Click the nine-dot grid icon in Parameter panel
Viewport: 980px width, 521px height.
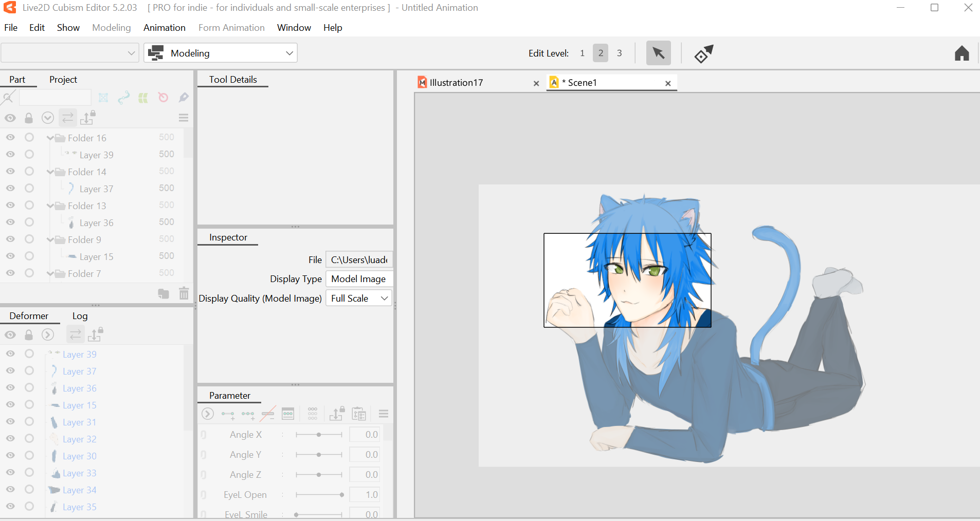(313, 414)
